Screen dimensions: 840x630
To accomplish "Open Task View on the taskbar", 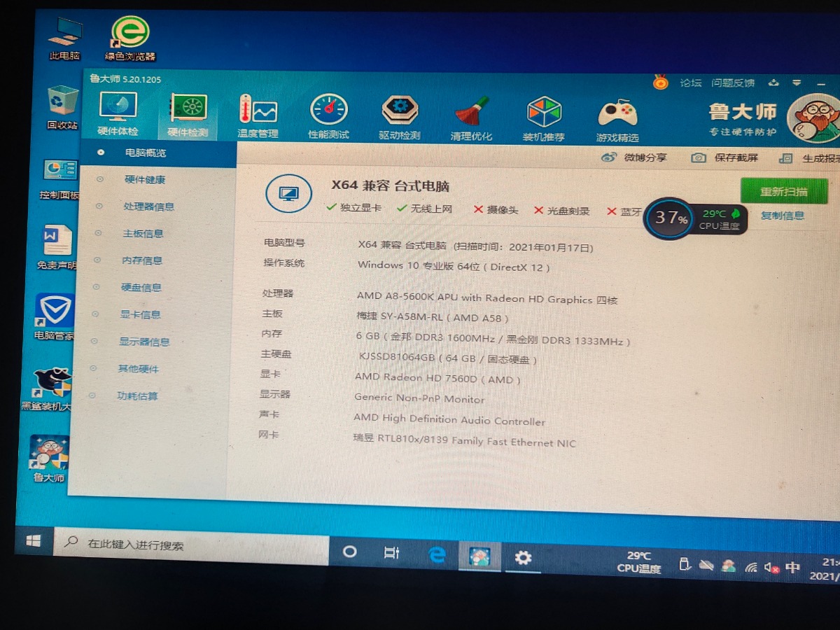I will [392, 553].
